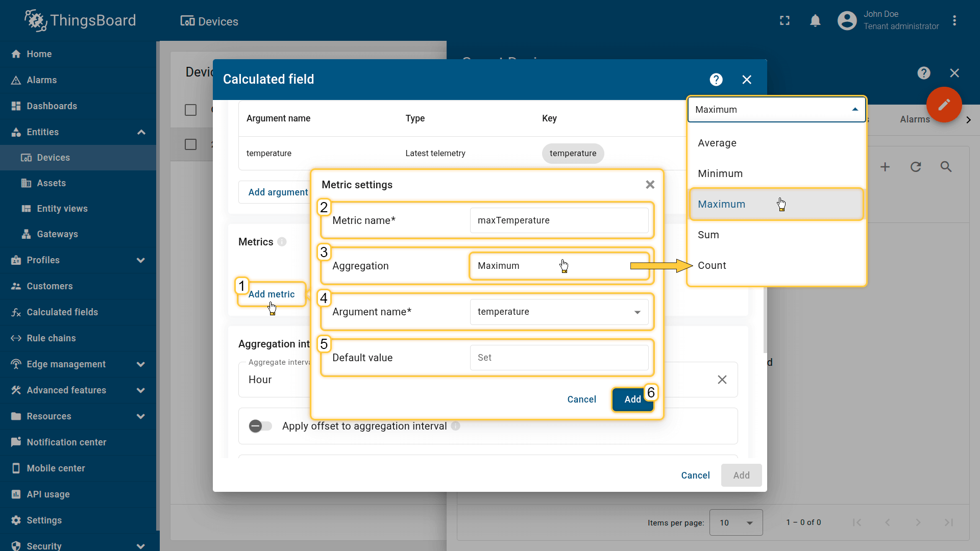980x551 pixels.
Task: Click the orange edit pencil button
Action: [944, 105]
